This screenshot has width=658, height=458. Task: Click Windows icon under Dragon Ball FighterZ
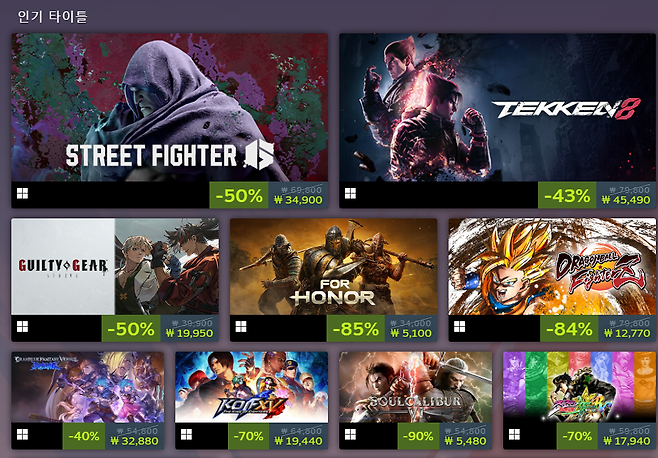coord(460,327)
